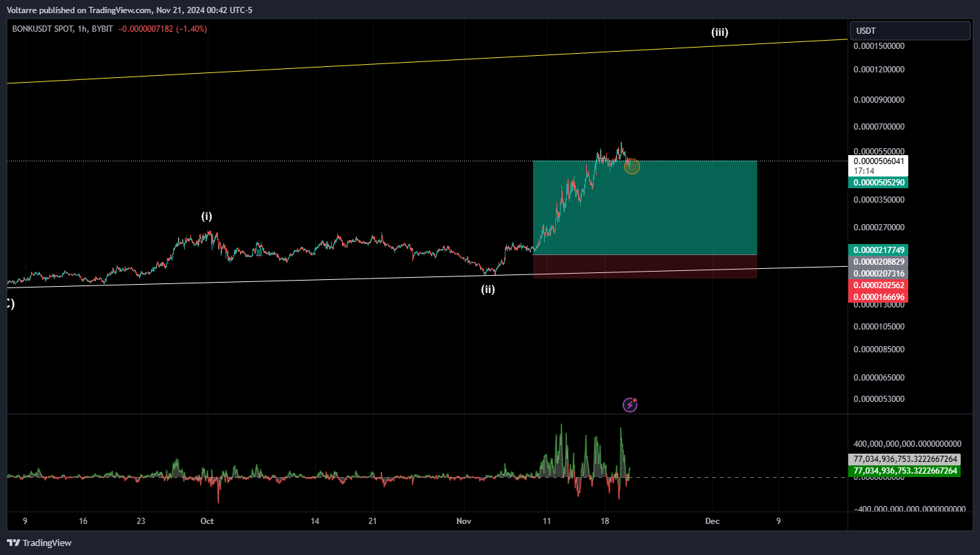
Task: Select the yellow upper trend line
Action: click(428, 61)
